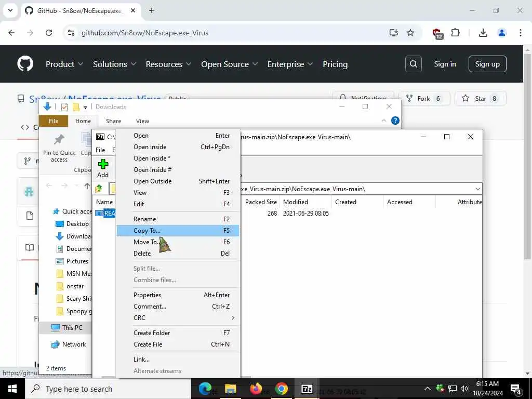Screen dimensions: 532x399
Task: Choose Link... in the context menu
Action: pyautogui.click(x=178, y=360)
